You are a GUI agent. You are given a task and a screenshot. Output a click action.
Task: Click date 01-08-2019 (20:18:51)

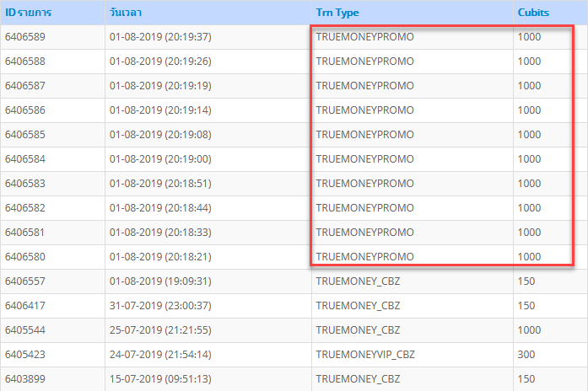pos(160,184)
